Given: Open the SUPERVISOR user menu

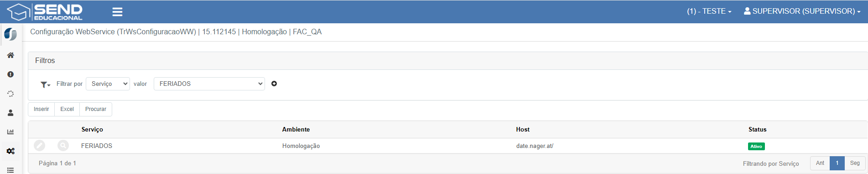Looking at the screenshot, I should [802, 11].
